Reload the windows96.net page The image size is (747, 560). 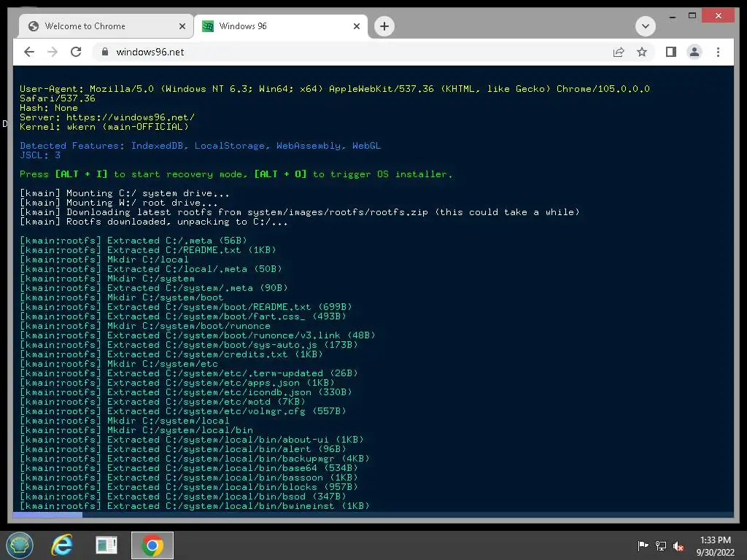click(76, 52)
